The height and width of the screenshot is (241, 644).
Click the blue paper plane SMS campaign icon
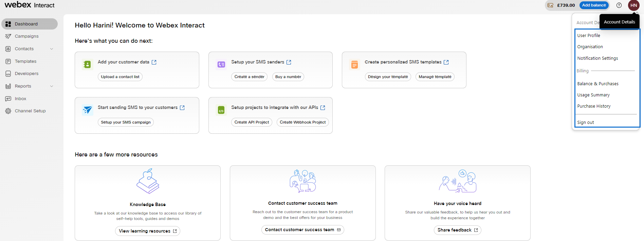coord(87,110)
